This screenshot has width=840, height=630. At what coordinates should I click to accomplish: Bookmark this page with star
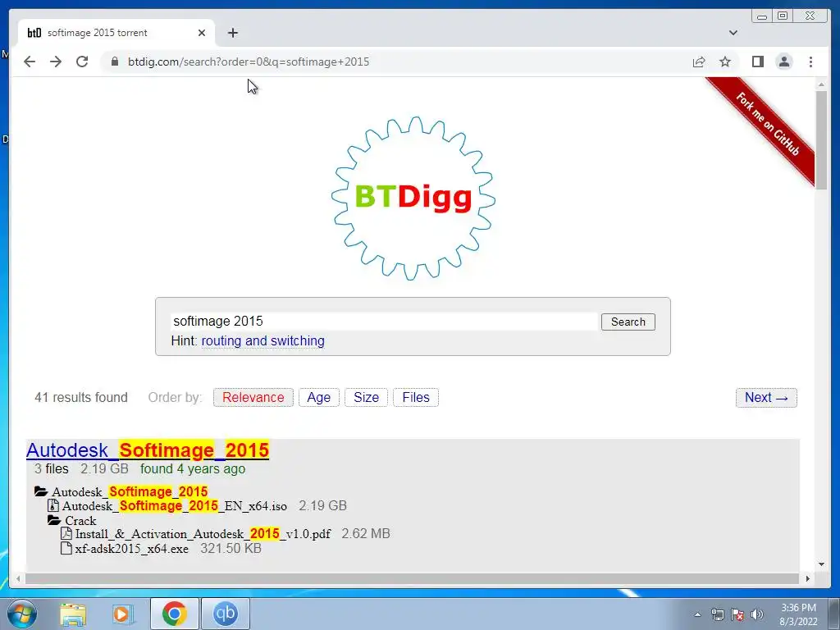[x=725, y=62]
